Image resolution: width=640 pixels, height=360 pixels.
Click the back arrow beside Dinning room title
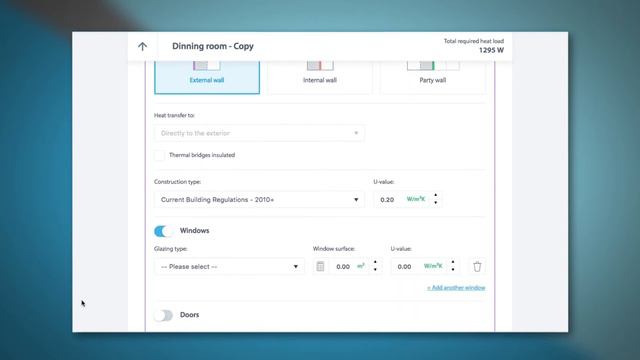click(142, 46)
